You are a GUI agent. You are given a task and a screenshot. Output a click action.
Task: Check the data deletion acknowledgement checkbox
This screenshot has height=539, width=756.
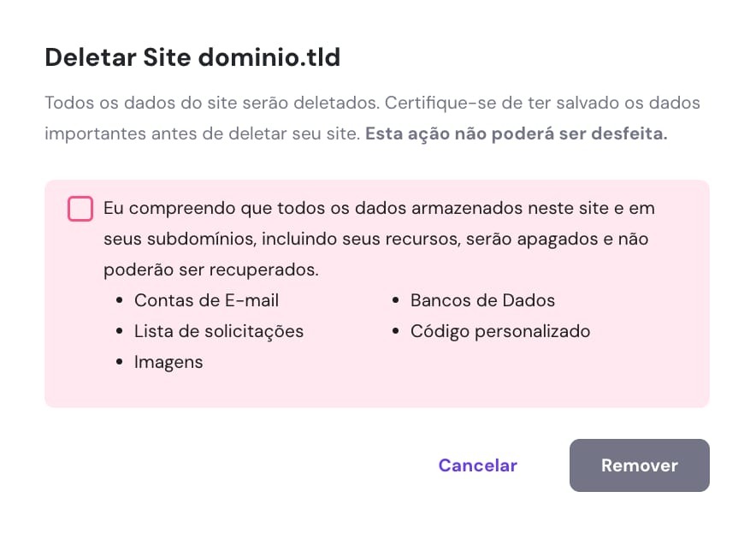click(x=80, y=209)
